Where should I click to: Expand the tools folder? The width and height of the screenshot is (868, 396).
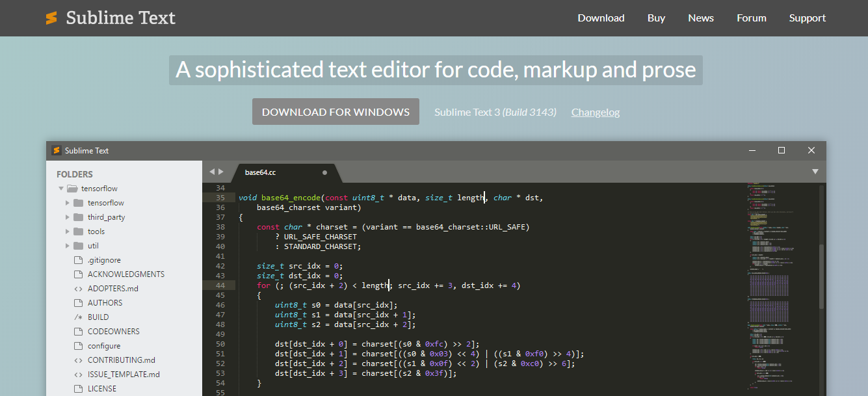click(68, 231)
